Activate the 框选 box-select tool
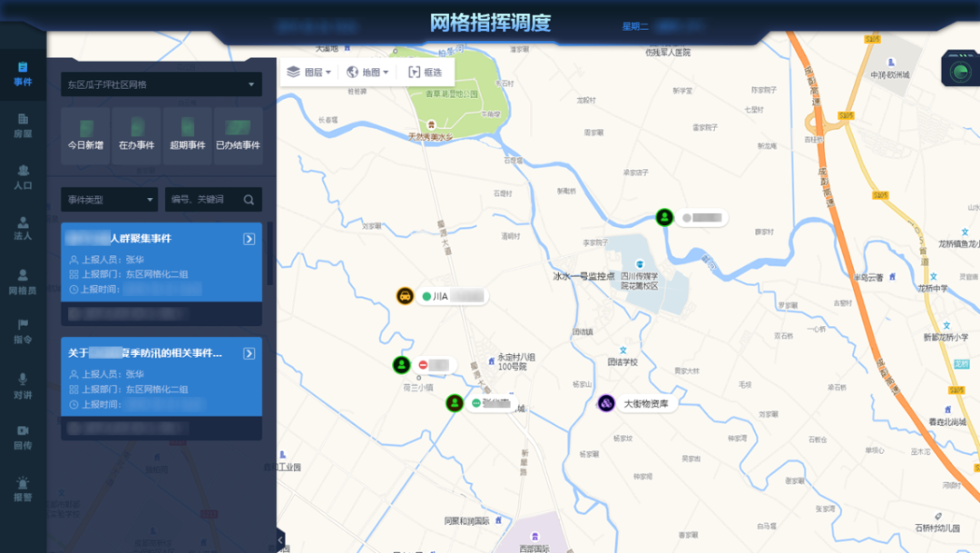This screenshot has height=553, width=980. coord(426,73)
